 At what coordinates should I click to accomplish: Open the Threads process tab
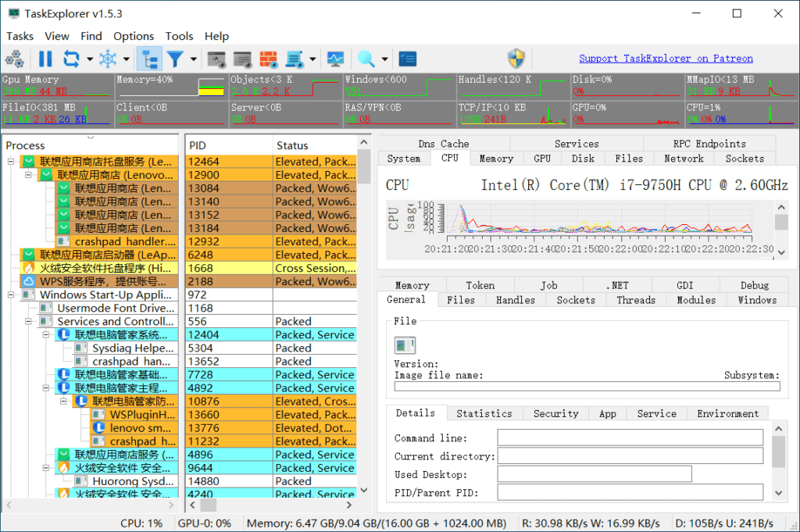coord(636,300)
